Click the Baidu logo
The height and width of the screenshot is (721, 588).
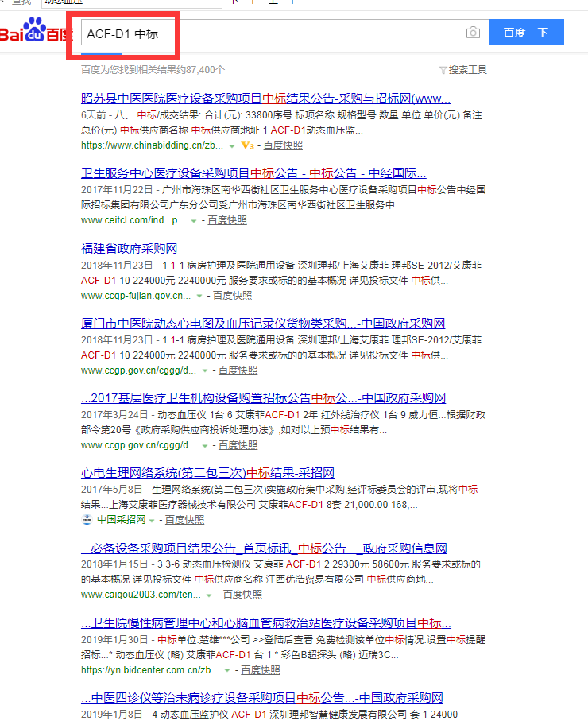(x=37, y=30)
